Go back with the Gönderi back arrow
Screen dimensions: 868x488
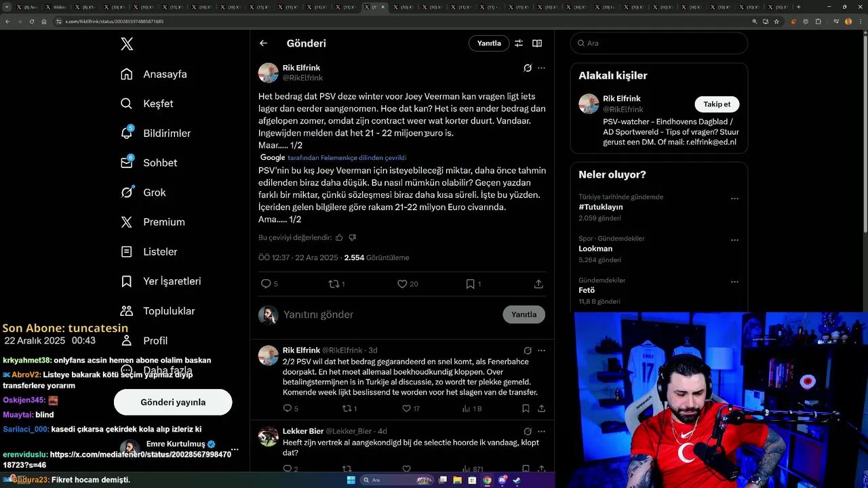(263, 43)
